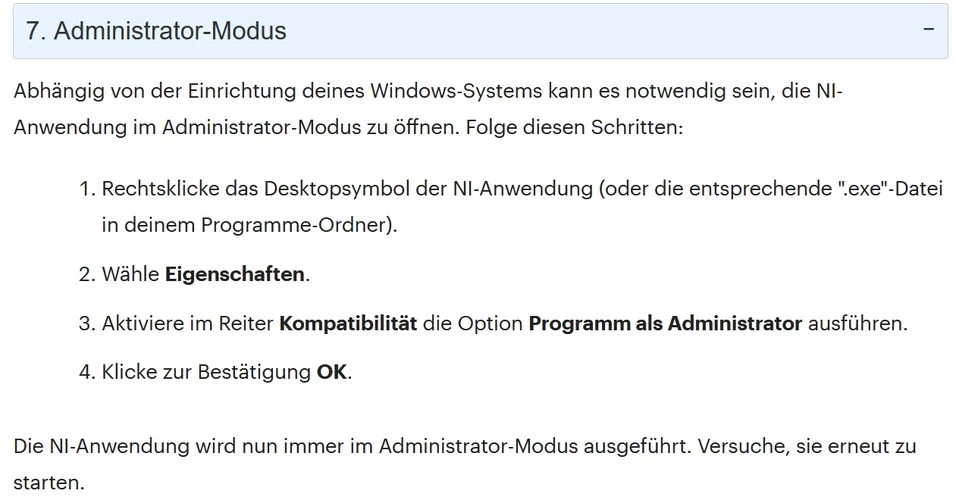Click the "7. Administrator-Modus" heading title
The image size is (956, 500).
tap(156, 31)
